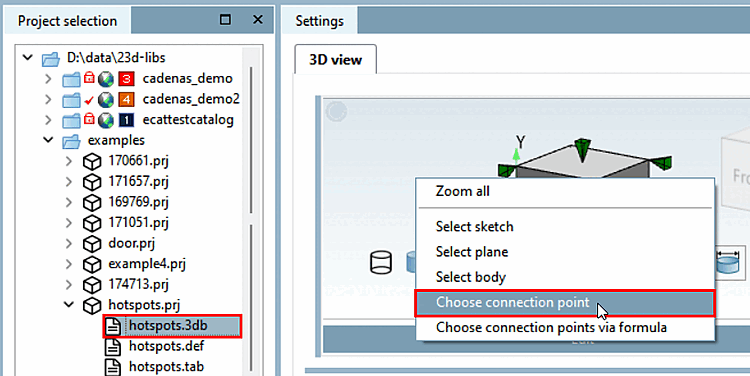Click the dimensioned cylinder icon at right edge
Viewport: 750px width, 376px height.
point(730,264)
